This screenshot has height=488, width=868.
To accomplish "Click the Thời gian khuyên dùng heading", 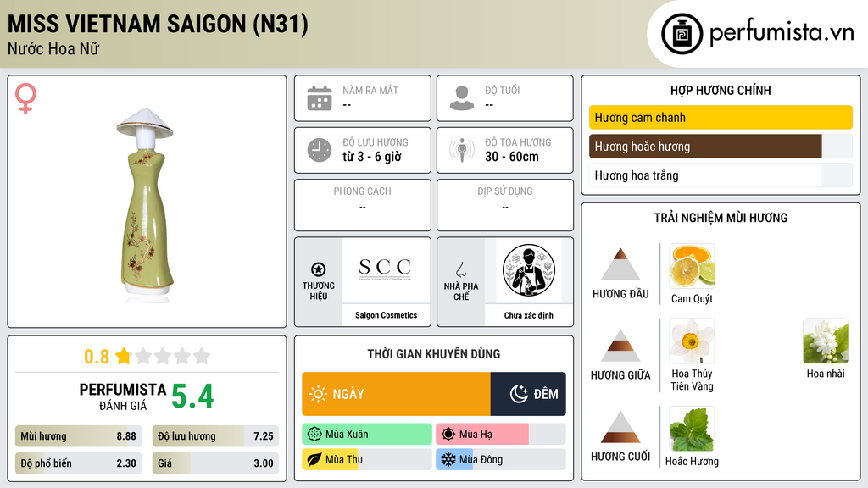I will click(x=434, y=354).
